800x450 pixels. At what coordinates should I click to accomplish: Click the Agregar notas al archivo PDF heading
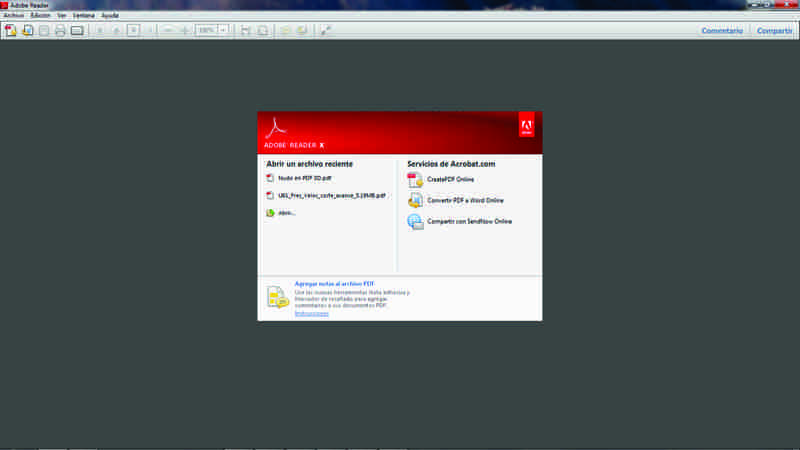pyautogui.click(x=334, y=284)
